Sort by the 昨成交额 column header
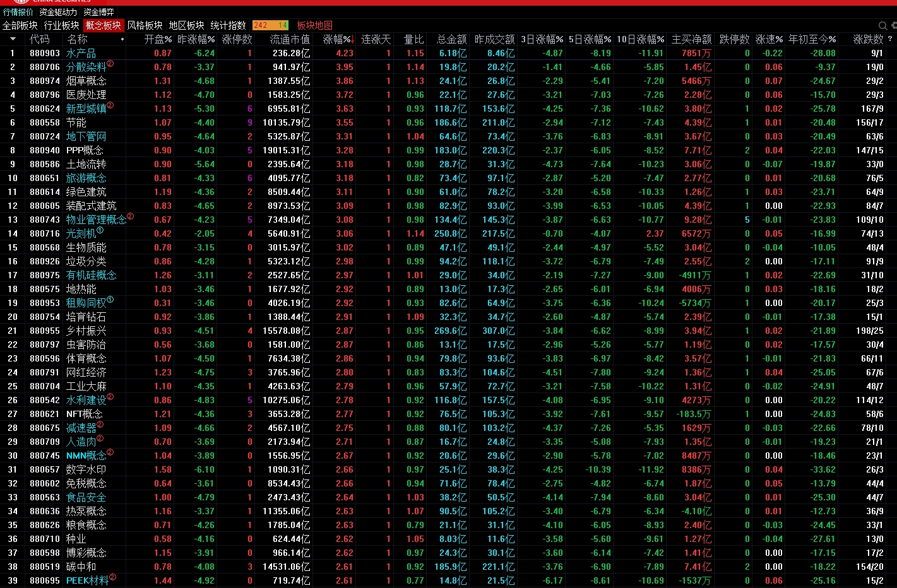The image size is (897, 588). tap(495, 39)
